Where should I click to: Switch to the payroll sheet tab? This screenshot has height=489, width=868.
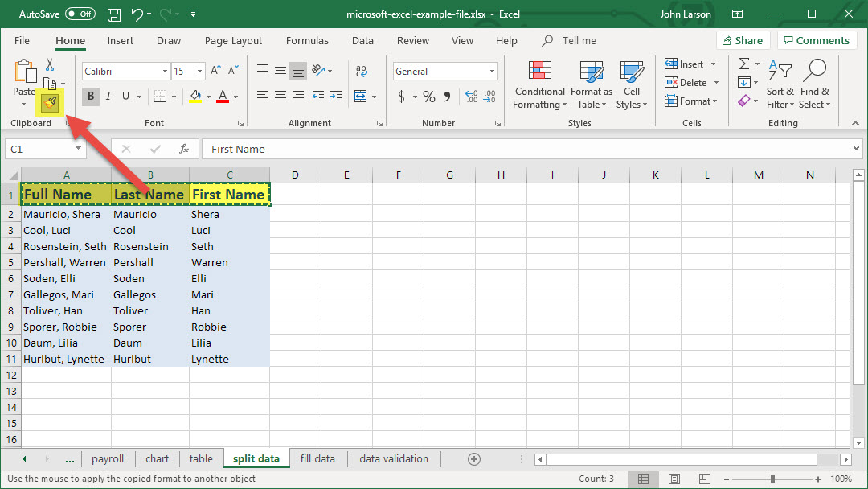[108, 459]
